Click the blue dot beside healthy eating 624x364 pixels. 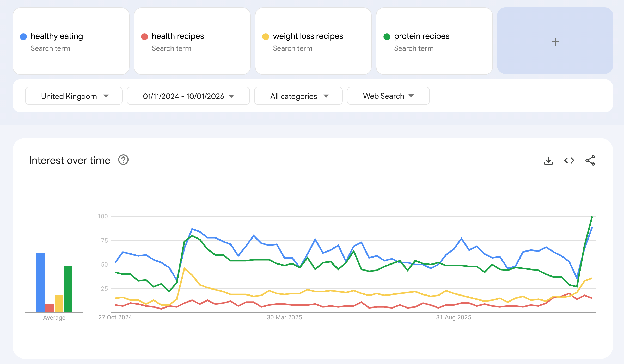[x=23, y=37]
